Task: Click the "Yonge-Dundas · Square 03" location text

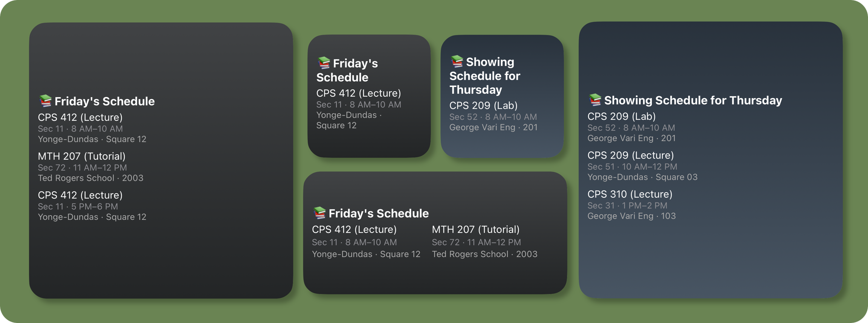Action: (642, 177)
